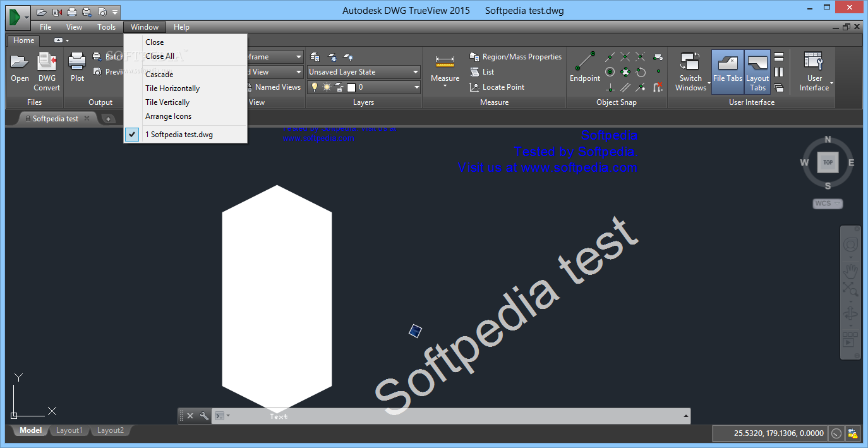Viewport: 868px width, 448px height.
Task: Choose Tile Horizontally from the Window menu
Action: click(x=185, y=88)
